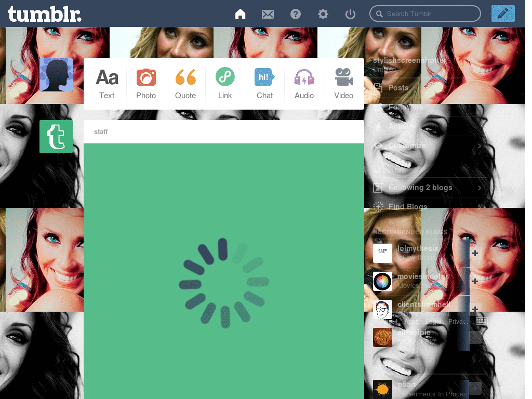Image resolution: width=532 pixels, height=399 pixels.
Task: Open account settings gear icon
Action: point(323,14)
